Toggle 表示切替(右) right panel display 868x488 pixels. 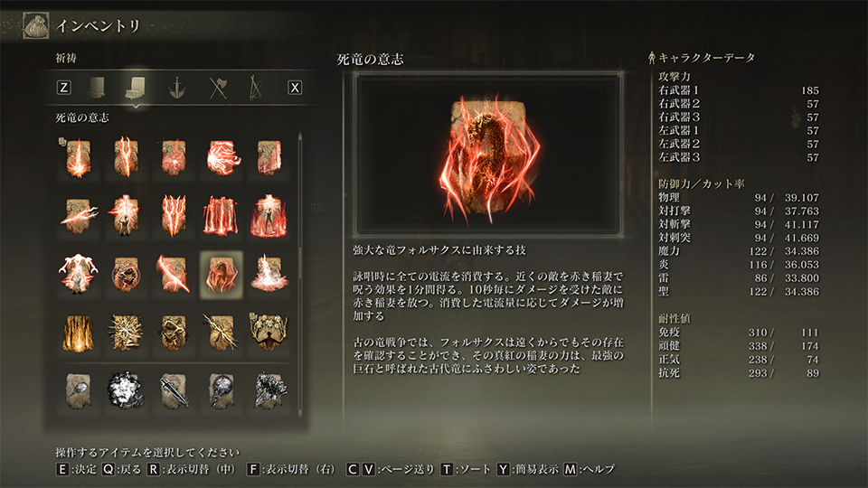[x=291, y=469]
